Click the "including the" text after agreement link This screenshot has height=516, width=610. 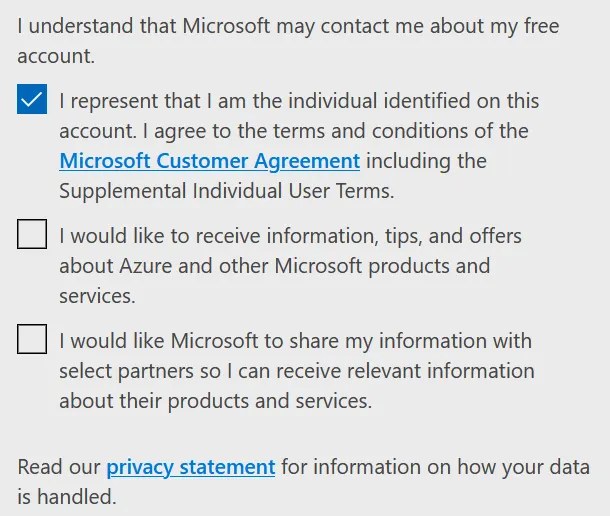coord(425,161)
